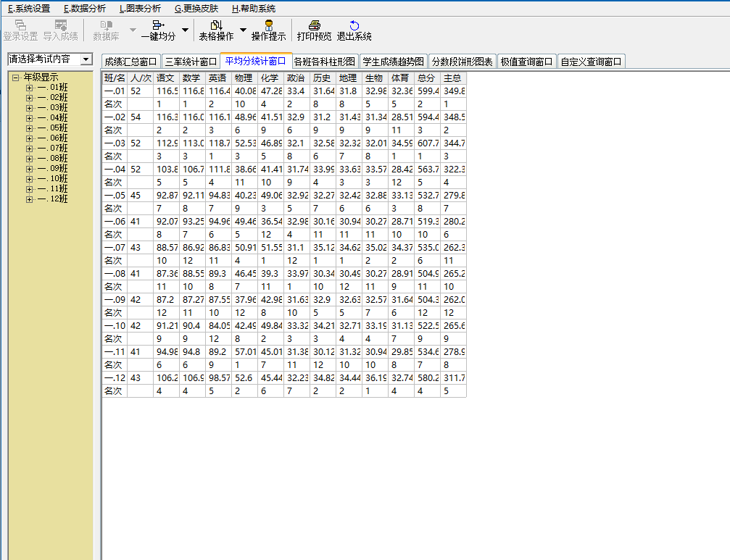730x560 pixels.
Task: Select the 一.06班 class in tree
Action: click(x=53, y=138)
